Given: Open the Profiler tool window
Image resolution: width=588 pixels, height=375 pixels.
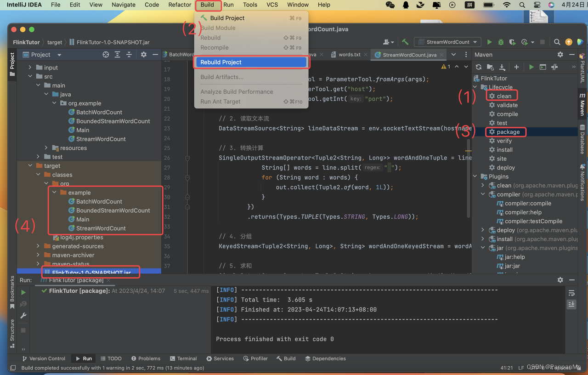Looking at the screenshot, I should (255, 358).
